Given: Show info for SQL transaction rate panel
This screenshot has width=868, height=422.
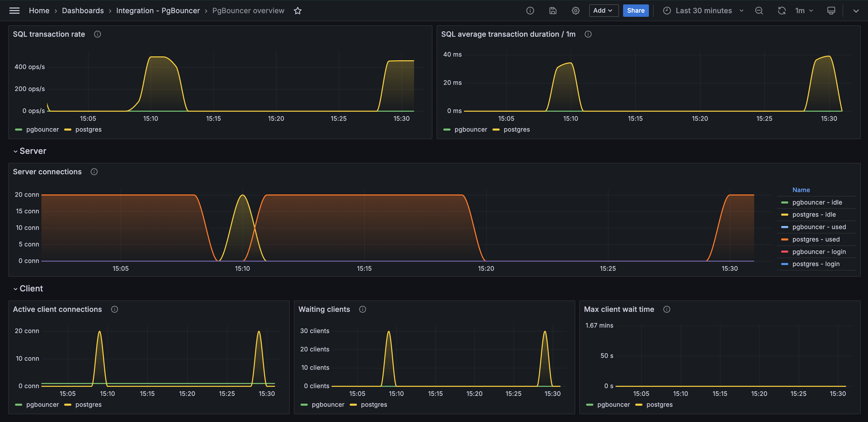Looking at the screenshot, I should coord(98,34).
